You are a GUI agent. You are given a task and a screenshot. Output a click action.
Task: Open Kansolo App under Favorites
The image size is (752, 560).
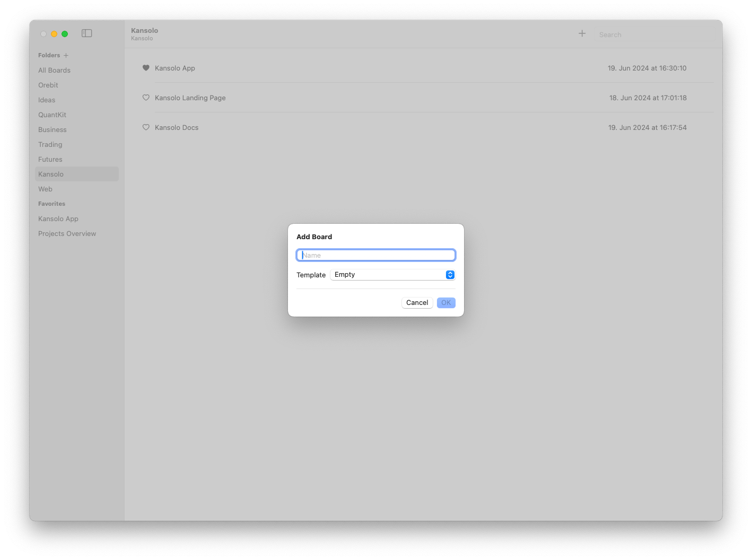click(77, 218)
